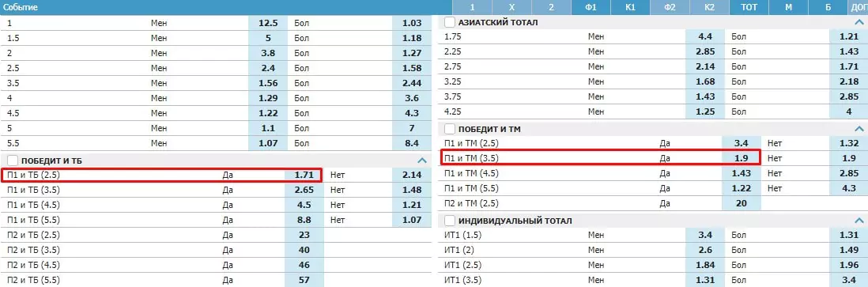This screenshot has height=287, width=868.
Task: Select odds 2.44 for total 3.5 Бол
Action: click(412, 83)
